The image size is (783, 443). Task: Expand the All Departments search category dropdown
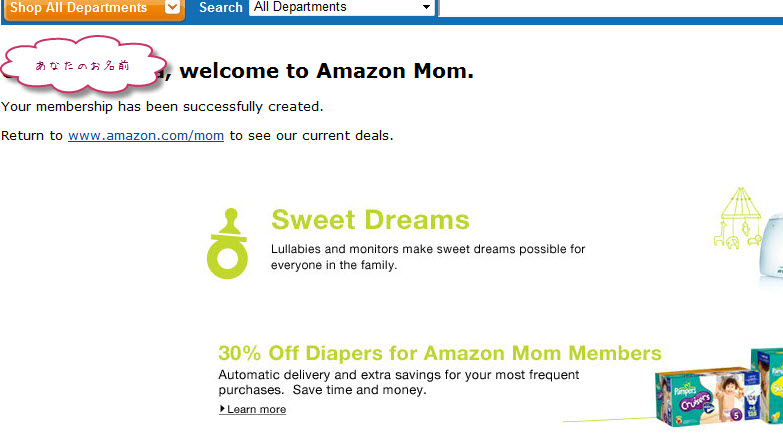pos(342,7)
